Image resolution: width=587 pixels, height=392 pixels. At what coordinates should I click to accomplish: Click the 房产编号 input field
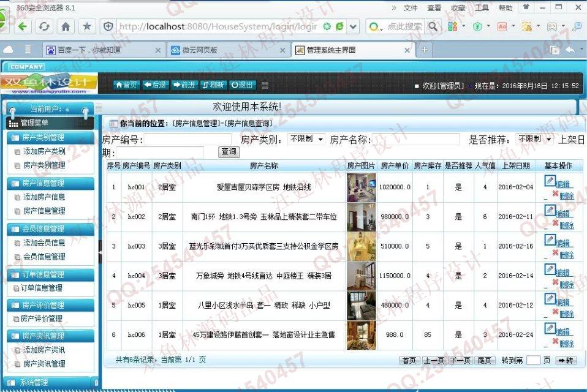(x=187, y=140)
